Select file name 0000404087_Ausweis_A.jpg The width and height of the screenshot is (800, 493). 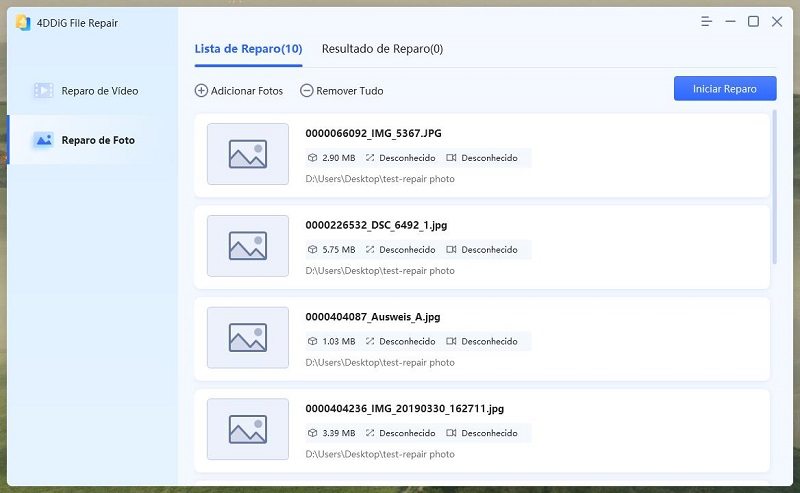372,317
